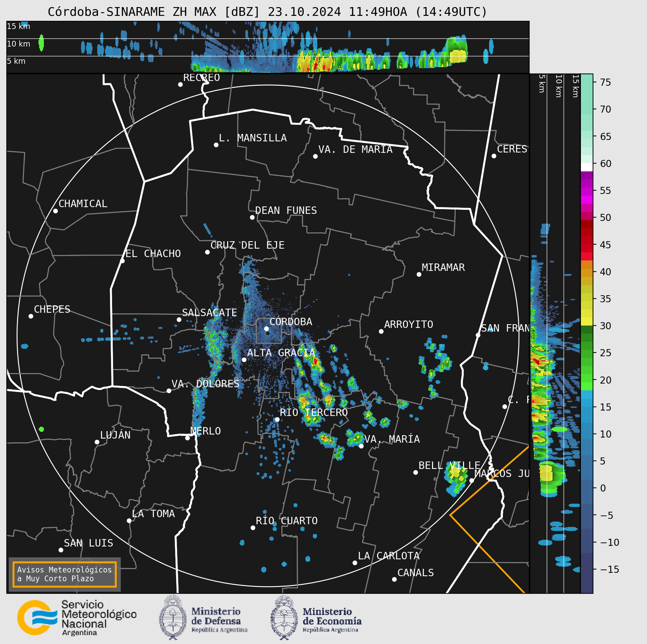Click the tall green echo in top cross-section

(457, 49)
